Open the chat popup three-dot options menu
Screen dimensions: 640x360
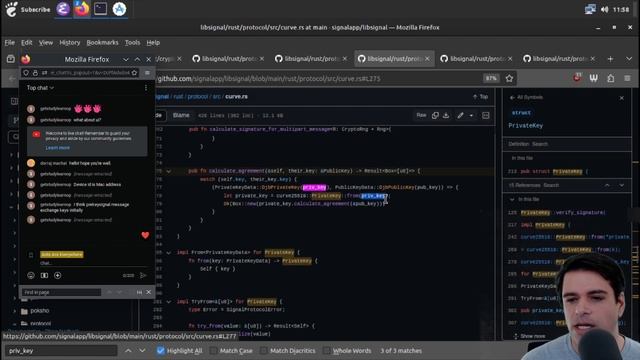(x=146, y=88)
